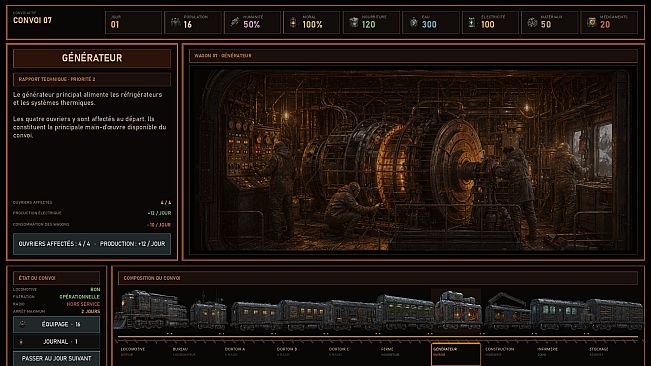Image resolution: width=651 pixels, height=366 pixels.
Task: Open the Journal log
Action: click(x=56, y=342)
